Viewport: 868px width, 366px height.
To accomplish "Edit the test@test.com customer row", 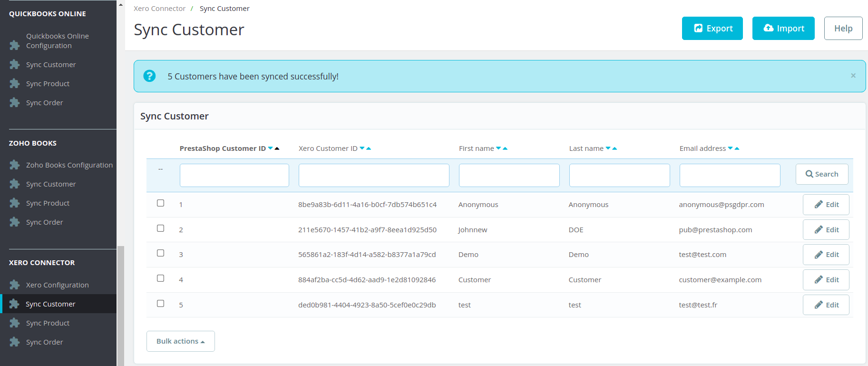I will (826, 254).
